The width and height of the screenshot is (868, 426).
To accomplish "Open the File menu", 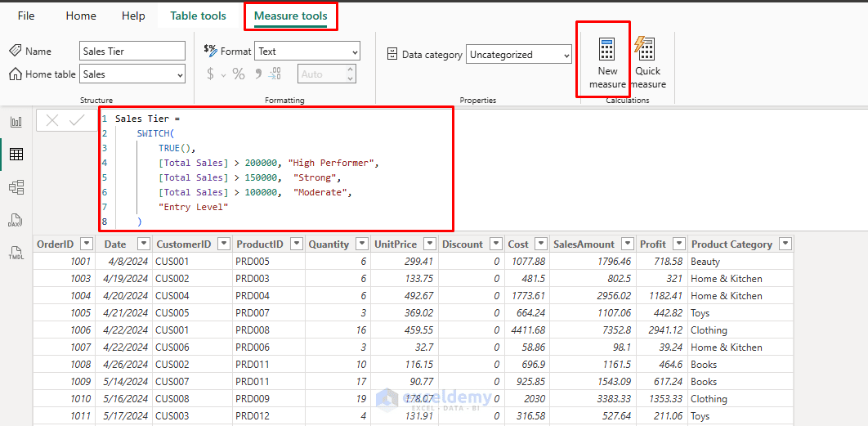I will tap(26, 16).
